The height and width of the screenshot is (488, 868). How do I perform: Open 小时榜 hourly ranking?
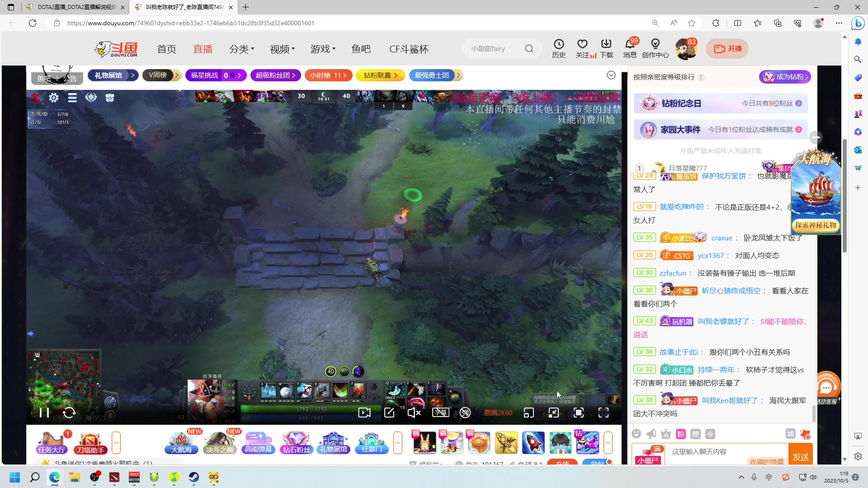point(328,75)
